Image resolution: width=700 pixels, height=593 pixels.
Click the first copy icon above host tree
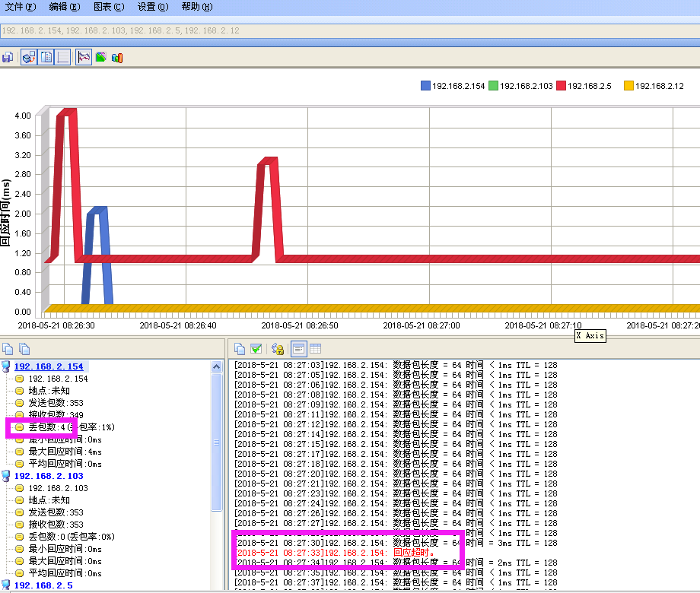[x=8, y=349]
